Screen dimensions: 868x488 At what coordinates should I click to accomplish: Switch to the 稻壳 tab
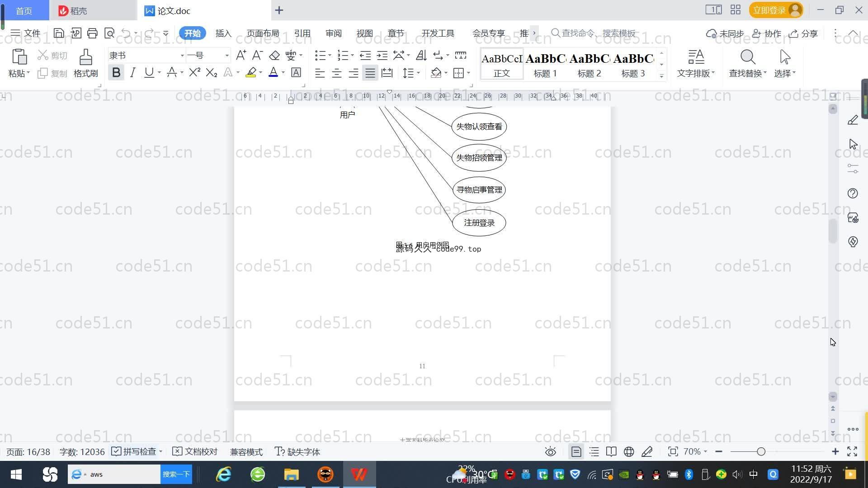coord(93,10)
